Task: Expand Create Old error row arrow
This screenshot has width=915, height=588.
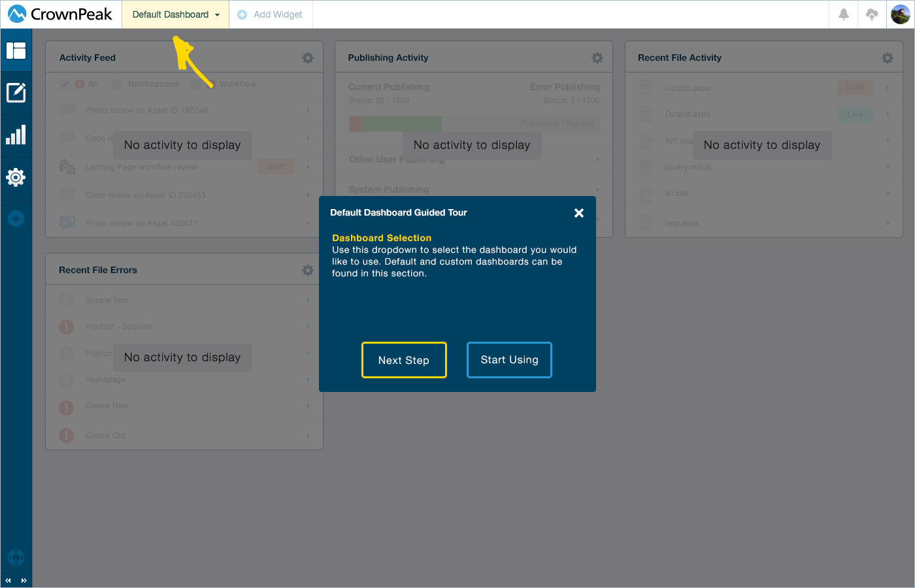Action: click(308, 436)
